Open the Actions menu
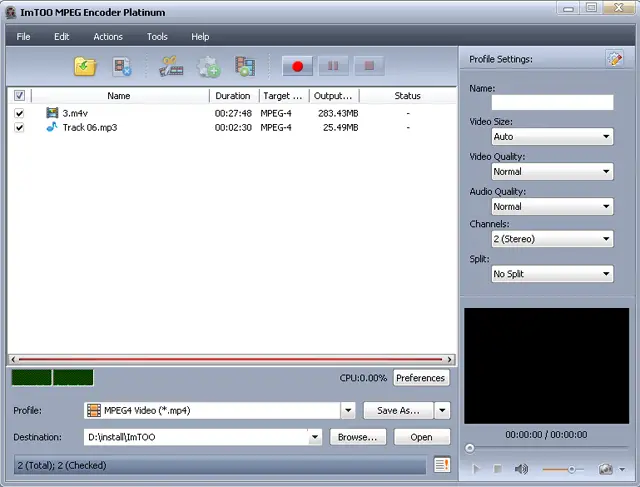The image size is (640, 487). 108,37
